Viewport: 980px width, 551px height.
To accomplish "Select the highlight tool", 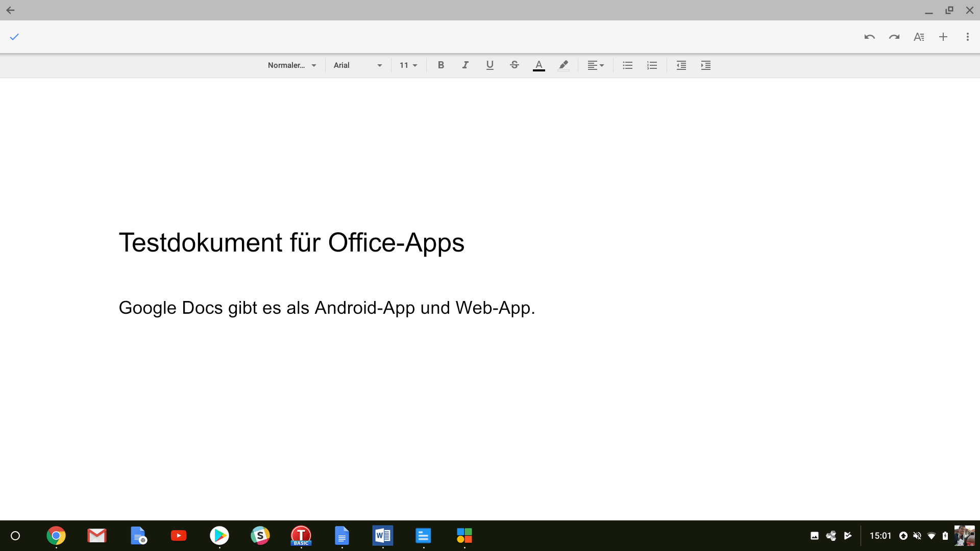I will pos(563,65).
